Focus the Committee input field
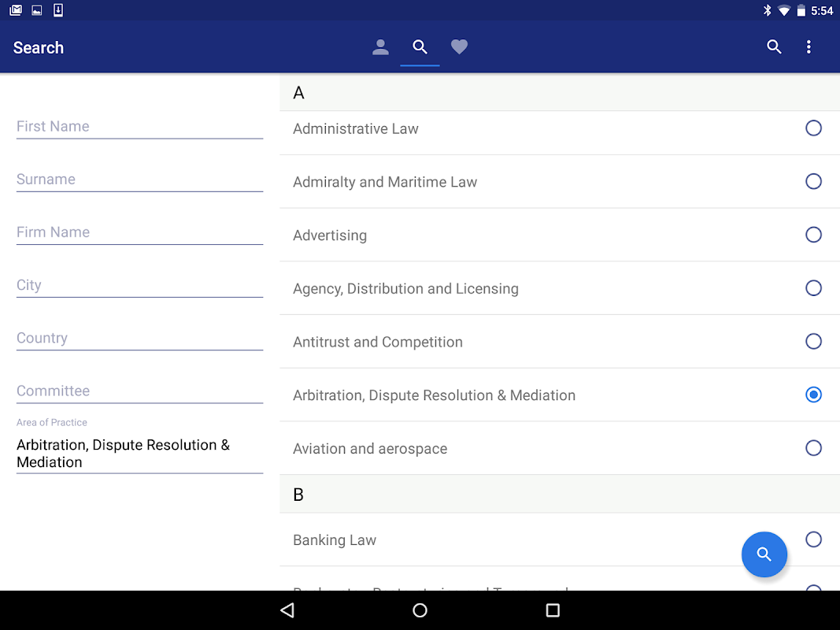840x630 pixels. [140, 391]
